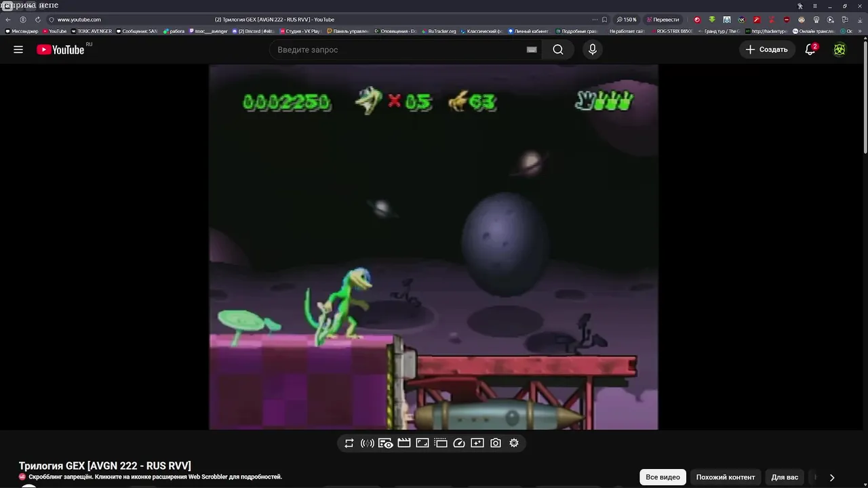Open the ROG STRIX B650E bookmark
The image size is (868, 488).
(672, 31)
